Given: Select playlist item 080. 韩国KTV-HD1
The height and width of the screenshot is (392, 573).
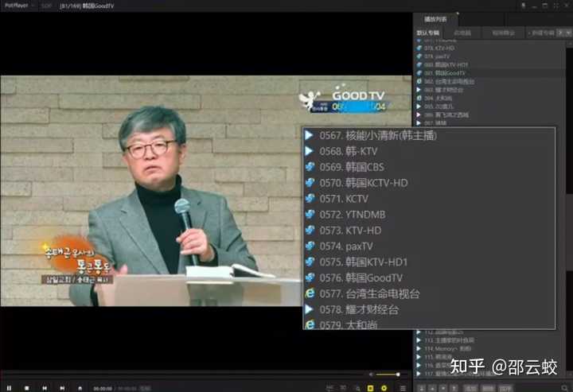Looking at the screenshot, I should point(489,64).
